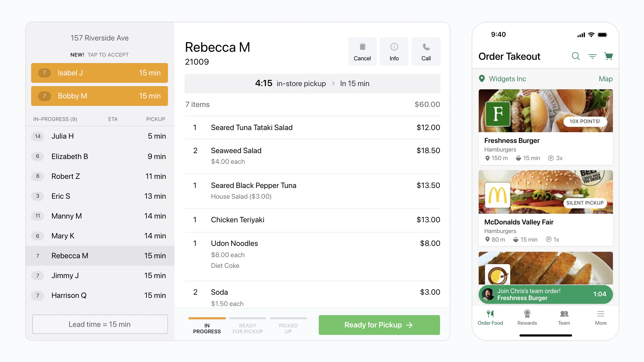
Task: Open Eric S order
Action: point(100,196)
